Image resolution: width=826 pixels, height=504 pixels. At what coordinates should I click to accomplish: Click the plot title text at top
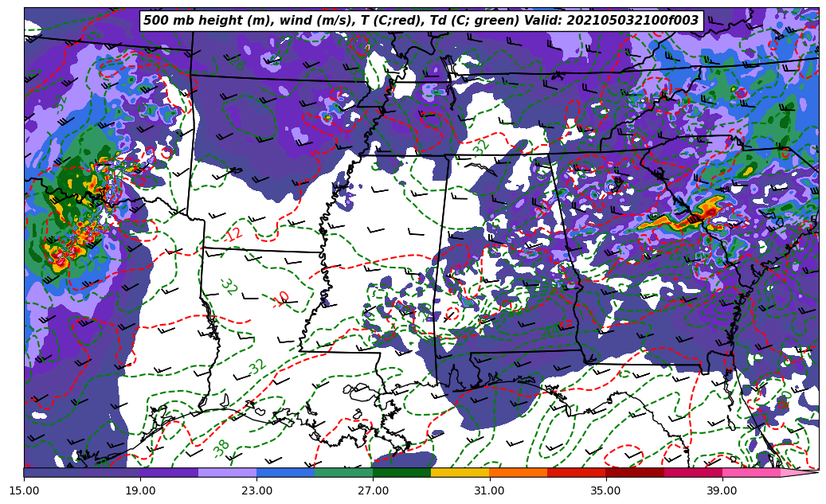click(x=421, y=21)
